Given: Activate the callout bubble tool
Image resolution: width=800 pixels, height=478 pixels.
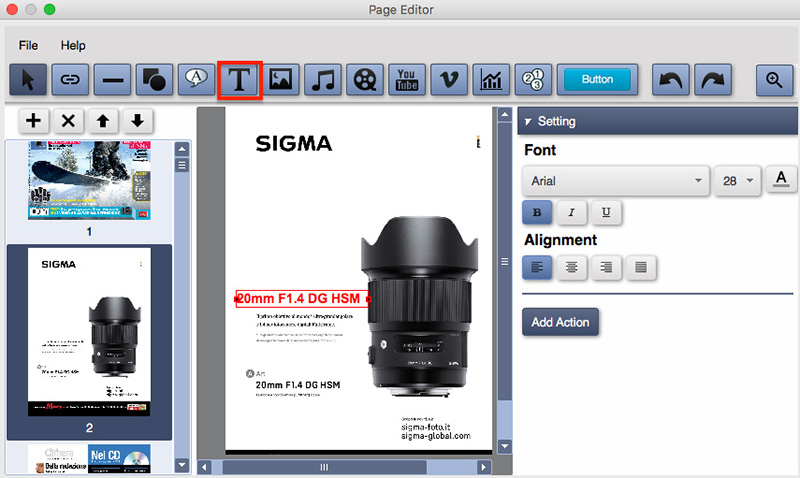Looking at the screenshot, I should tap(196, 80).
